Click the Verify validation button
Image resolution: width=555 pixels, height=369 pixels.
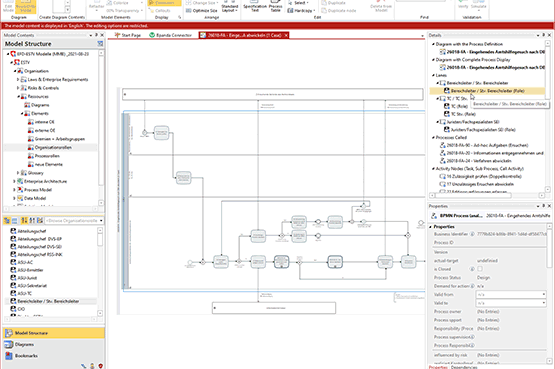pos(463,5)
